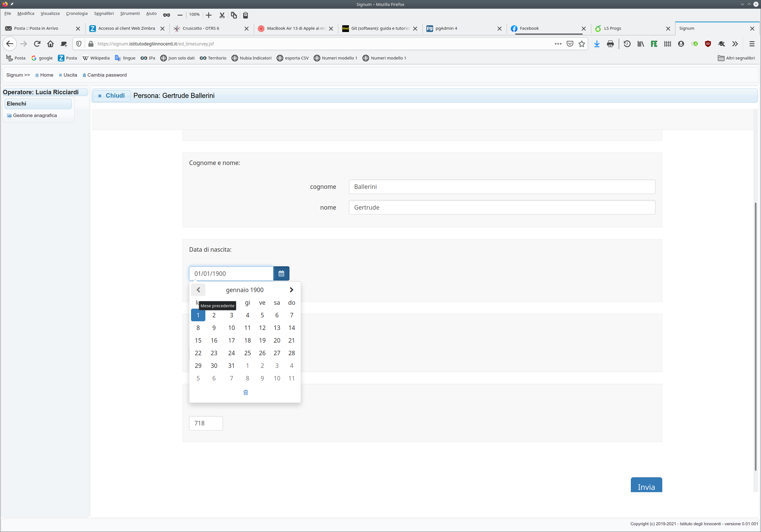Open Firefox downloads arrow icon
The width and height of the screenshot is (761, 532).
pos(597,44)
